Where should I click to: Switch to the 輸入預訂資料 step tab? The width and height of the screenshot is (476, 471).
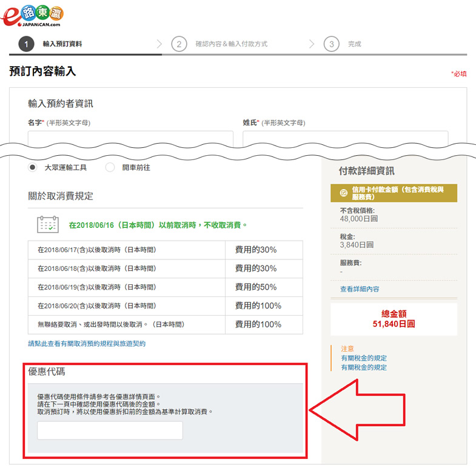coord(62,44)
